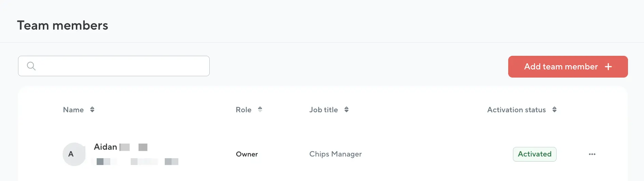Click the green Activated status badge
The width and height of the screenshot is (644, 181).
[534, 154]
